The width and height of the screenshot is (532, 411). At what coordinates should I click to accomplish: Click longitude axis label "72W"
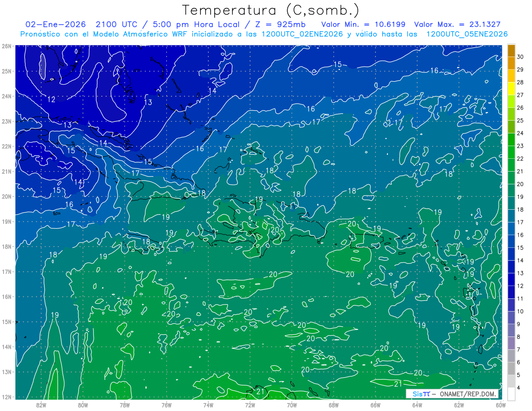250,405
